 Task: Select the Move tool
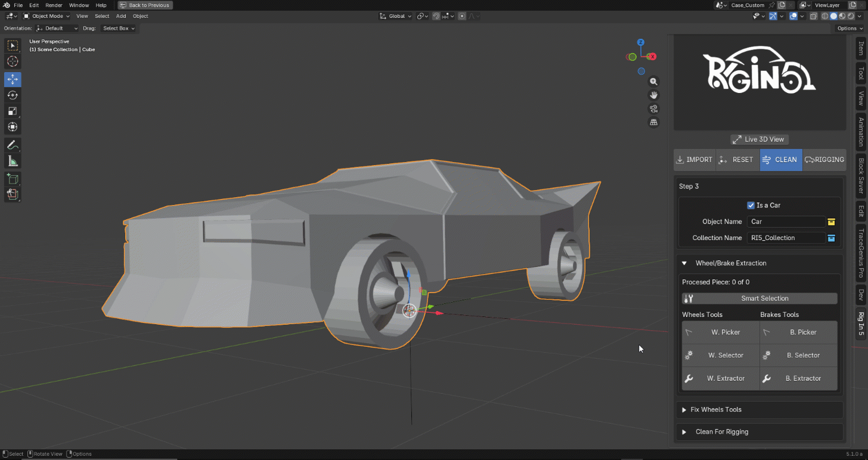[13, 79]
